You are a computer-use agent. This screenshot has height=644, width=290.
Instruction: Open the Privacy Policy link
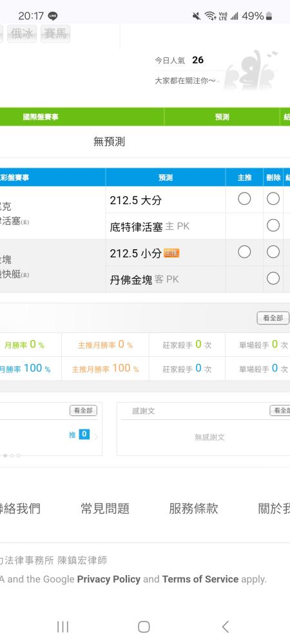coord(109,580)
